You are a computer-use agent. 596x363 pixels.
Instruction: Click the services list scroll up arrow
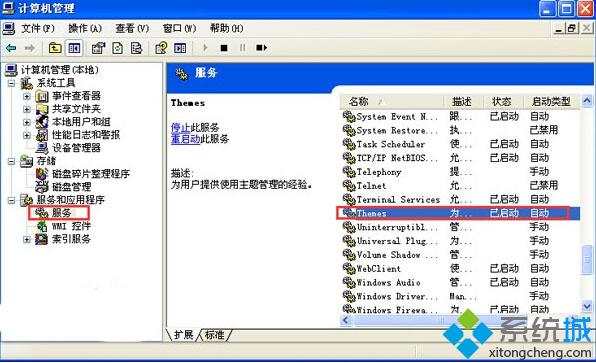pos(587,101)
